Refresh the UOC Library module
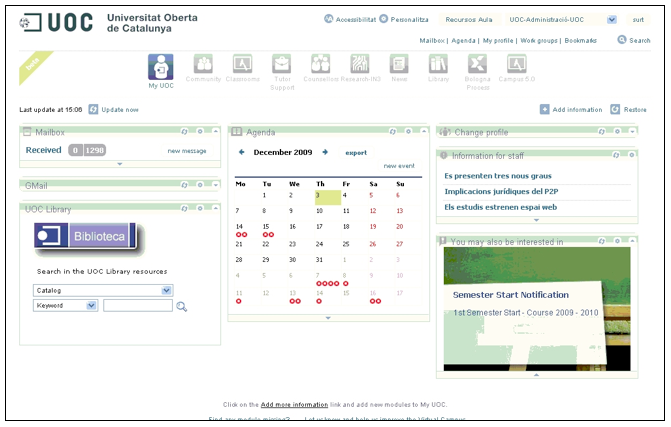Viewport: 671px width, 427px height. (x=184, y=208)
